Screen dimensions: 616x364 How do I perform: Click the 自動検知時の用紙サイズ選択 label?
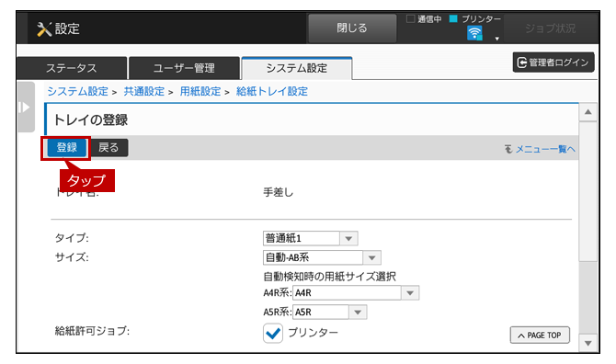329,277
